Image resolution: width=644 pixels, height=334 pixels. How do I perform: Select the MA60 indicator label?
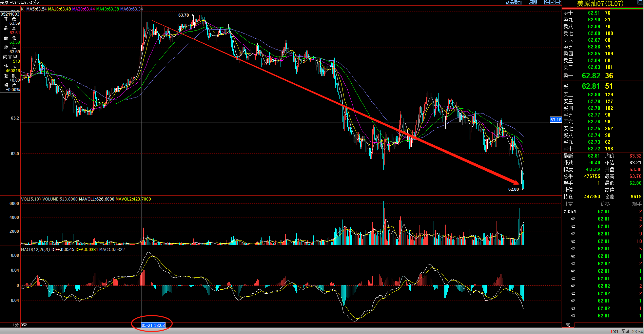click(x=132, y=9)
